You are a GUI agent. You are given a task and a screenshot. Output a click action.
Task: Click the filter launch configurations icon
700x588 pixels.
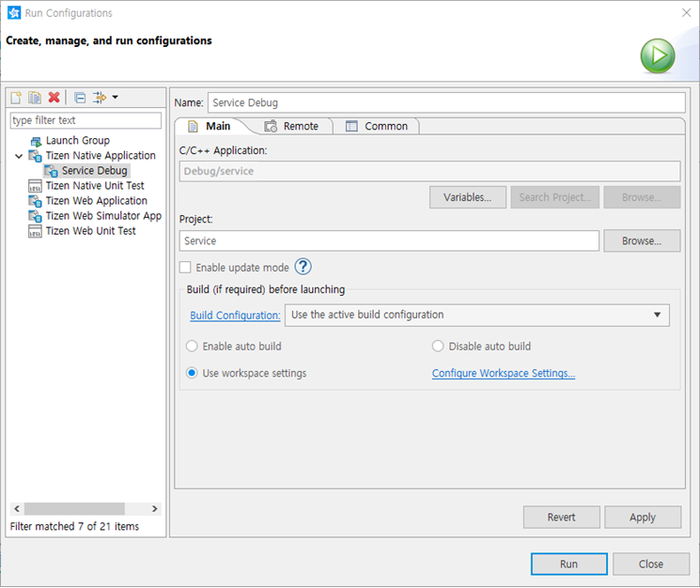coord(100,98)
